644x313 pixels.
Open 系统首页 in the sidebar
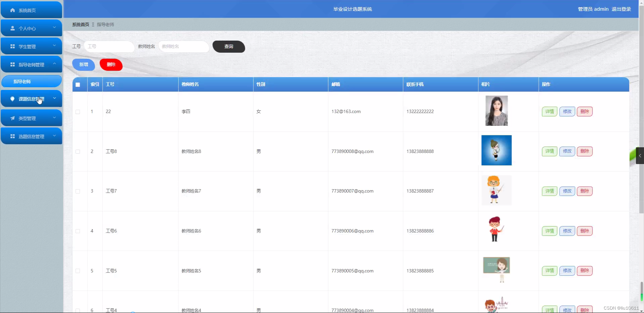pyautogui.click(x=32, y=10)
